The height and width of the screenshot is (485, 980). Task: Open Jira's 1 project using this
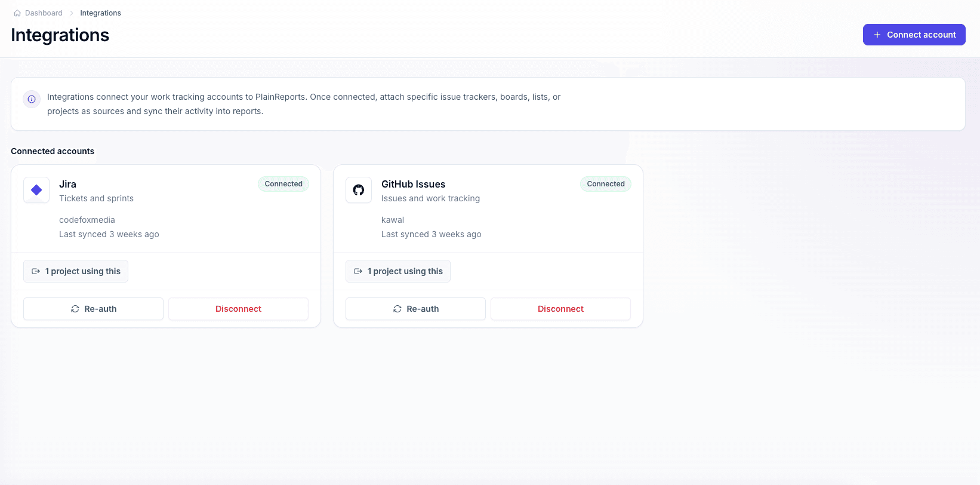(x=76, y=271)
